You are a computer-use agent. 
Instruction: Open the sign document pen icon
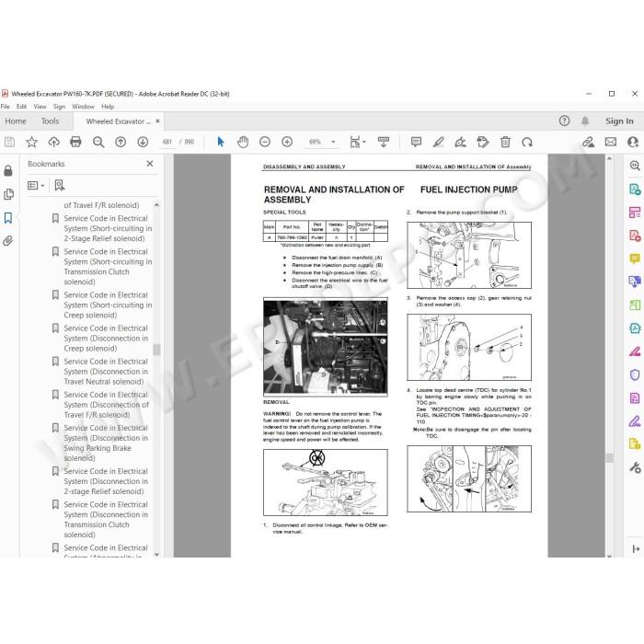click(460, 142)
